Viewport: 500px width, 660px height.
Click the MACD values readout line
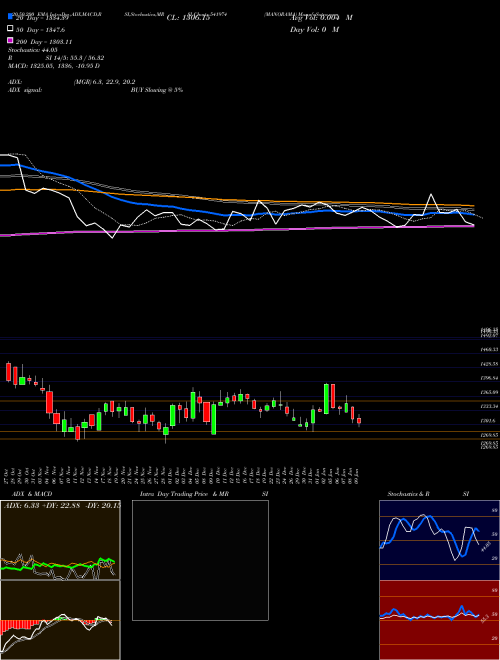pyautogui.click(x=54, y=66)
